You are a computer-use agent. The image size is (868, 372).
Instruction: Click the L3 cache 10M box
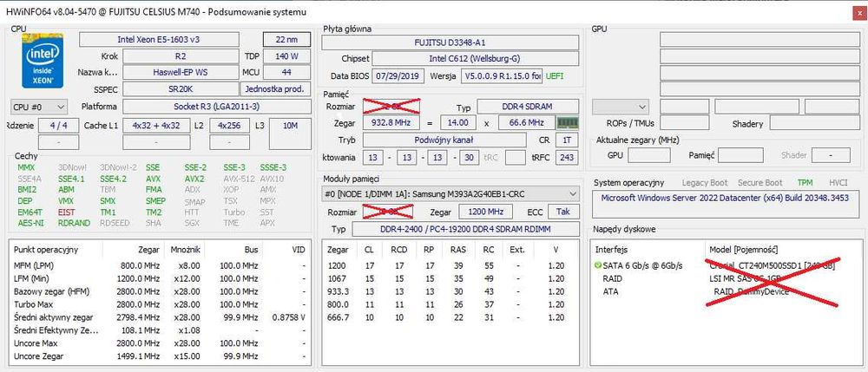click(290, 134)
